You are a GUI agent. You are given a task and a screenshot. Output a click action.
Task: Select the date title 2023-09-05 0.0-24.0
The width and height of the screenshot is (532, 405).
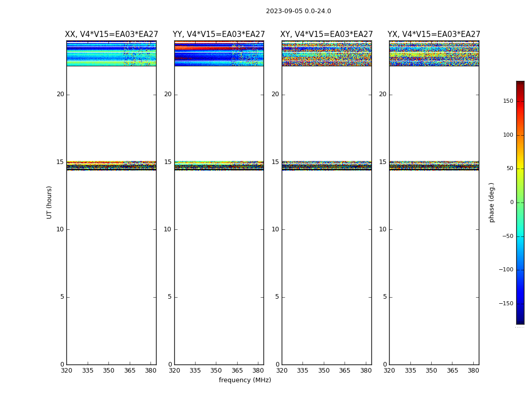pyautogui.click(x=298, y=11)
